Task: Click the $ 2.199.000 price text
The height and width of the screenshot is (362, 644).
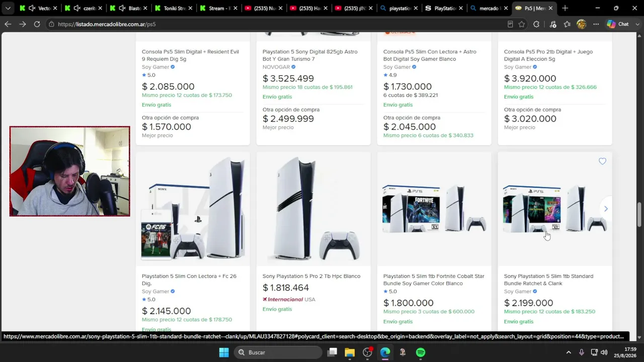Action: pos(528,303)
